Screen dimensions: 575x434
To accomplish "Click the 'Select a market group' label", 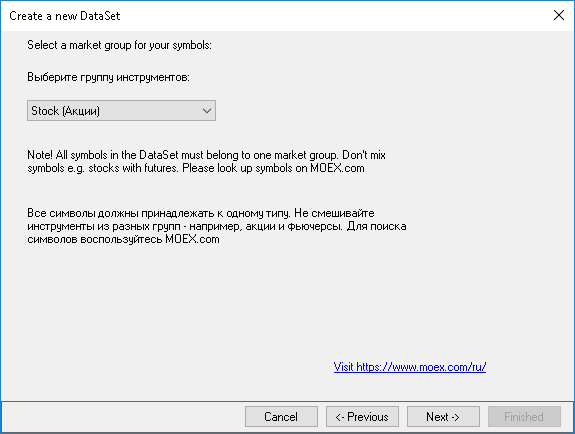I will (x=119, y=45).
